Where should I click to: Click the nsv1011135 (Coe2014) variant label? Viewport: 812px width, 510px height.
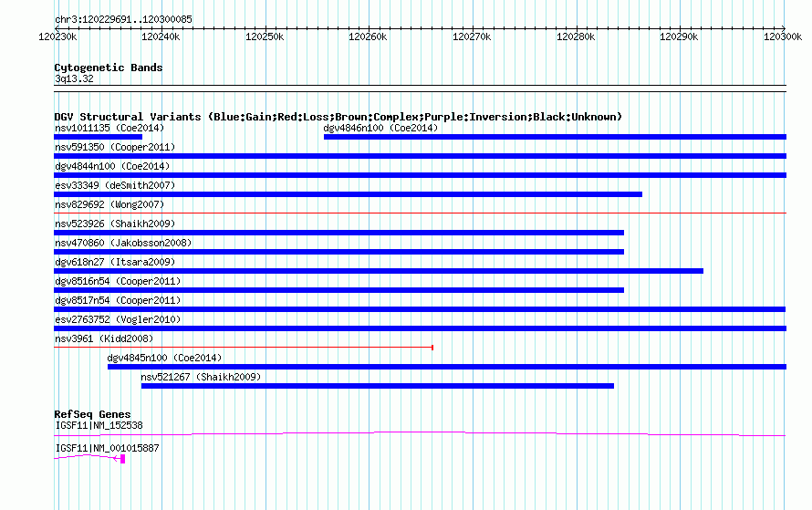[109, 128]
